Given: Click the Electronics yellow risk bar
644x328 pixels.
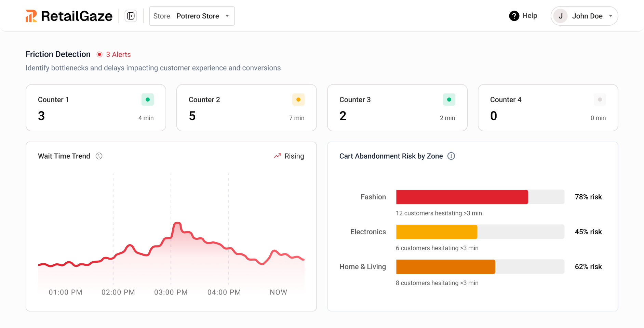Looking at the screenshot, I should [x=437, y=232].
